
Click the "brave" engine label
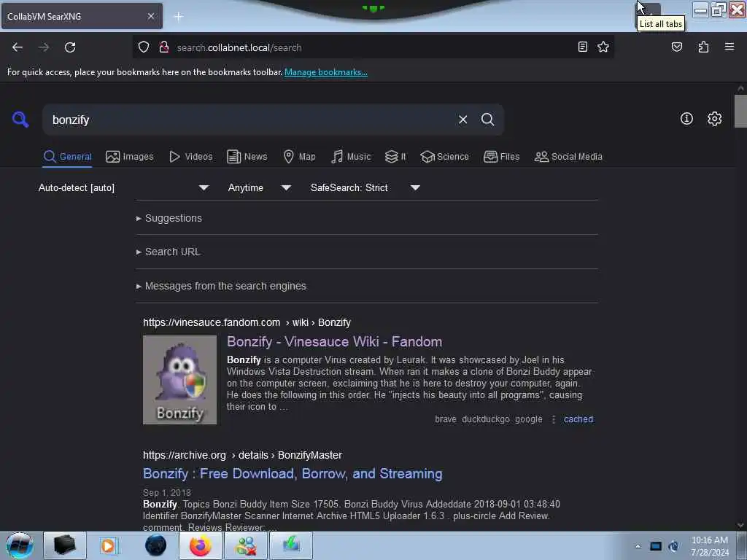(446, 419)
